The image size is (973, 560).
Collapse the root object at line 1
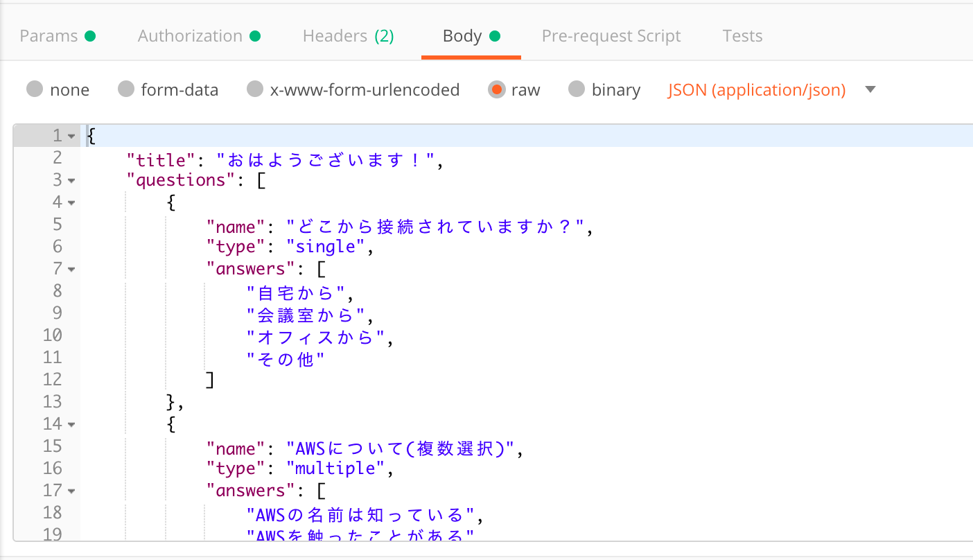tap(71, 137)
